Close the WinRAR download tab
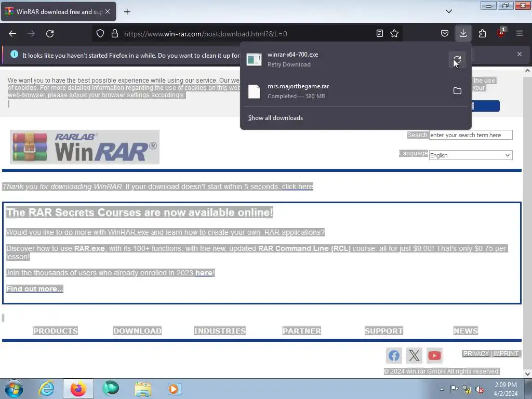Viewport: 532px width, 399px height. coord(108,11)
